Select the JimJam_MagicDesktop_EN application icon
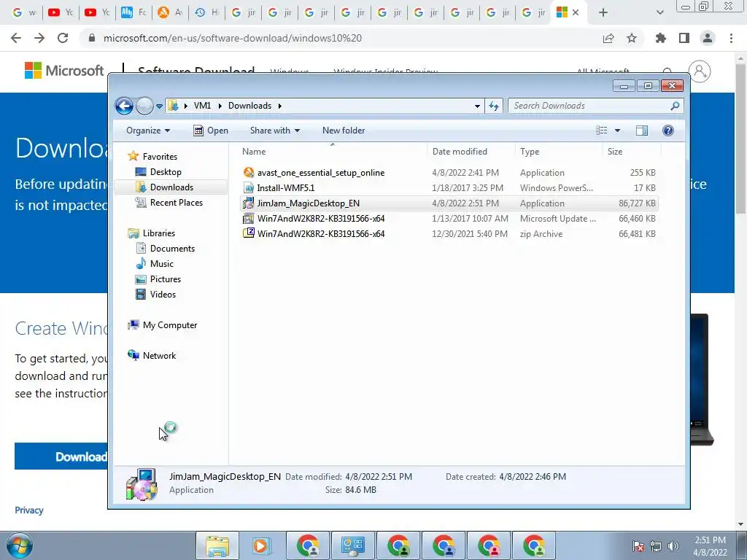747x560 pixels. tap(248, 203)
